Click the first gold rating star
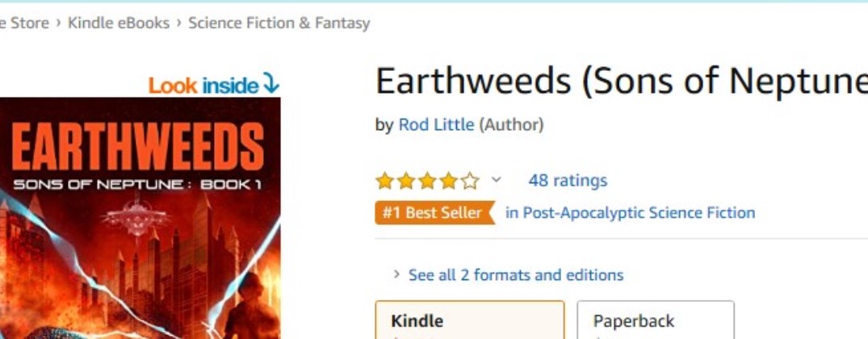This screenshot has height=339, width=868. pyautogui.click(x=384, y=181)
